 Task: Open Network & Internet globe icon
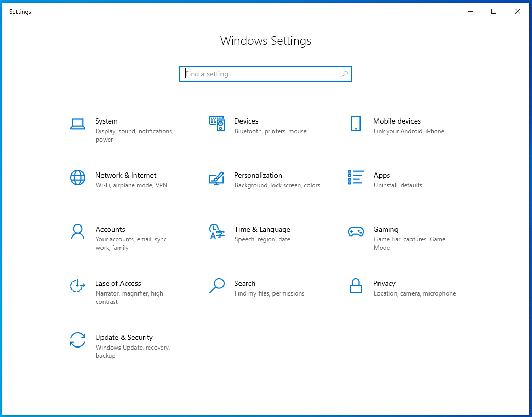pos(78,178)
